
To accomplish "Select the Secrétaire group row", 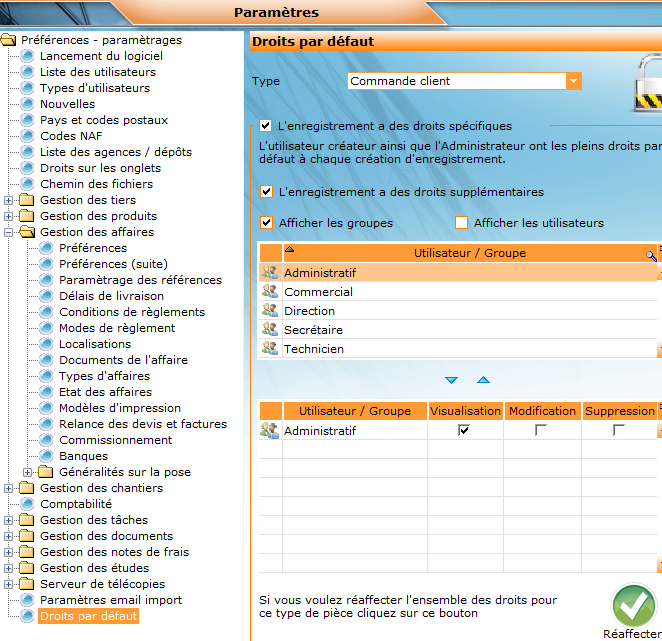I will (458, 330).
